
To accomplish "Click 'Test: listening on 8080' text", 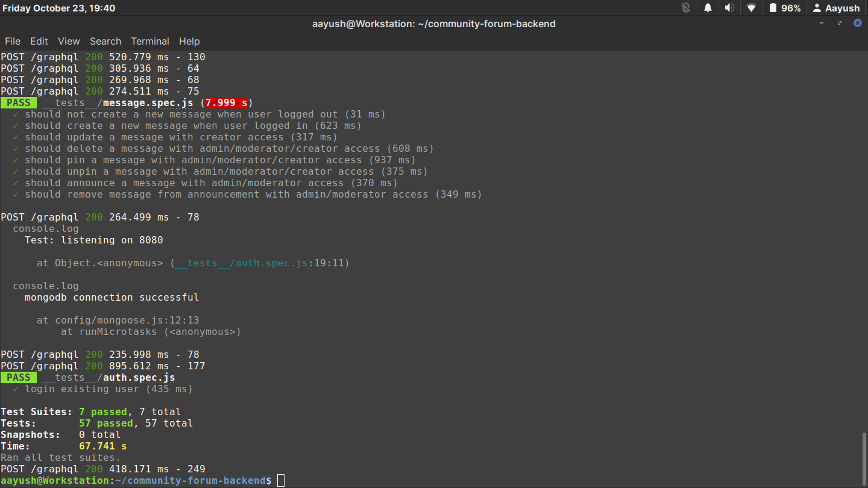I will (94, 240).
